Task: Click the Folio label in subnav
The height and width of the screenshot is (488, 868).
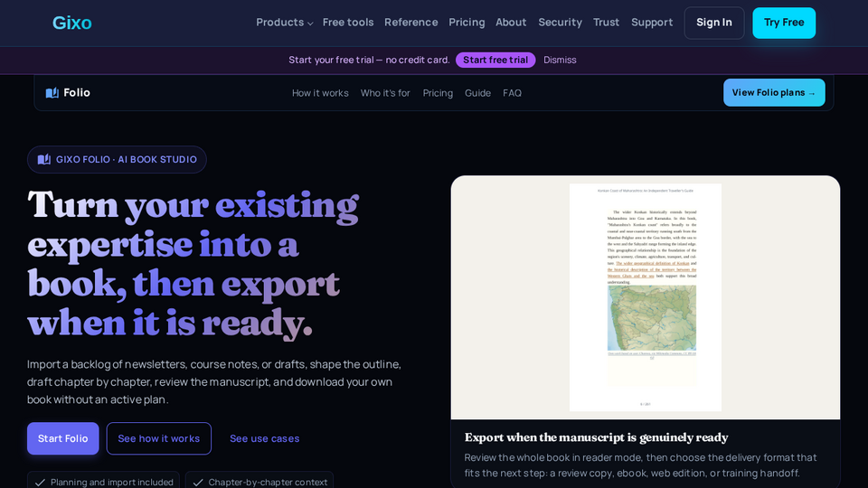Action: [77, 93]
